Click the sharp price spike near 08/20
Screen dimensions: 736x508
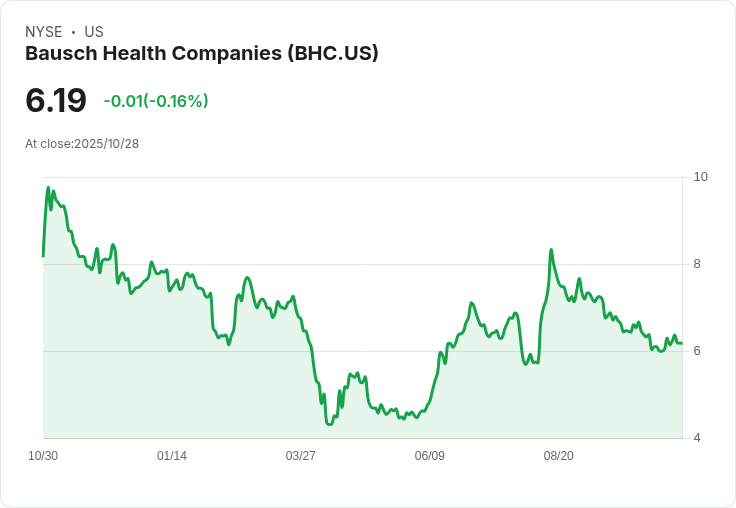click(x=551, y=250)
